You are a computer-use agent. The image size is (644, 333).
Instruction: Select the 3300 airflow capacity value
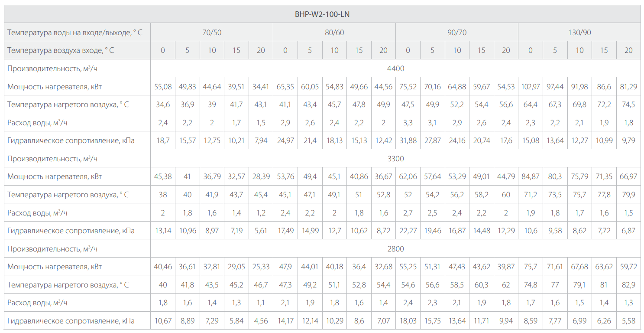[395, 159]
